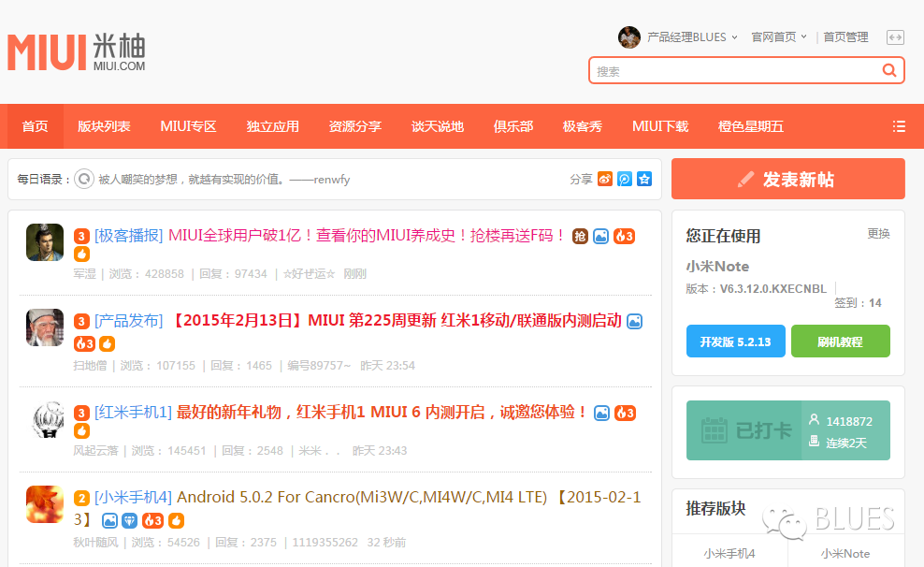This screenshot has height=567, width=924.
Task: Open 最好的新年礼物 post title
Action: tap(382, 412)
